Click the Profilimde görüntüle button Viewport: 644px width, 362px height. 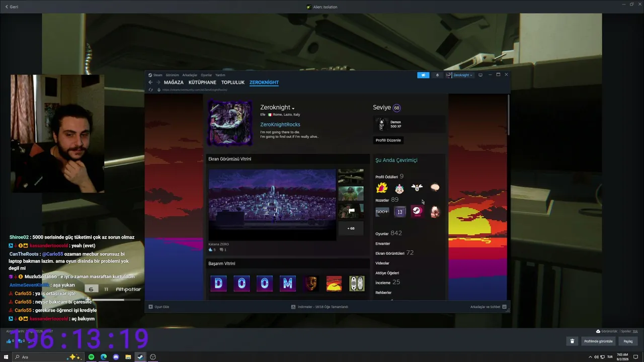598,341
